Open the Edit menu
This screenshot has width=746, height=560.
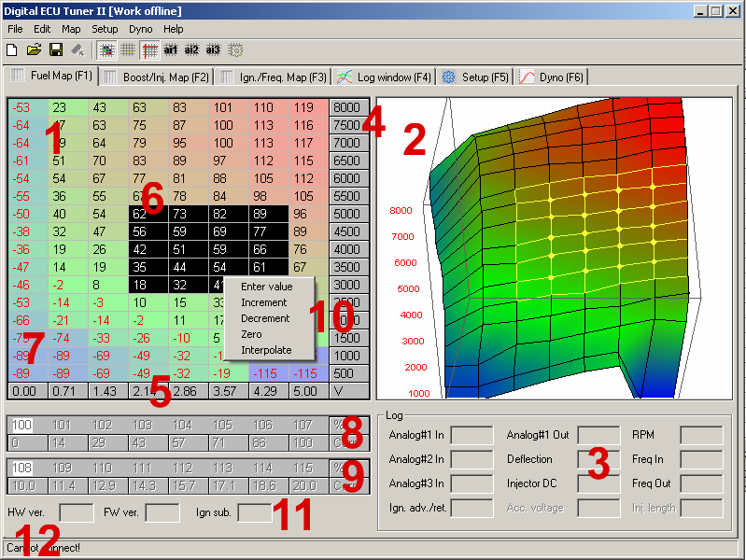[42, 29]
